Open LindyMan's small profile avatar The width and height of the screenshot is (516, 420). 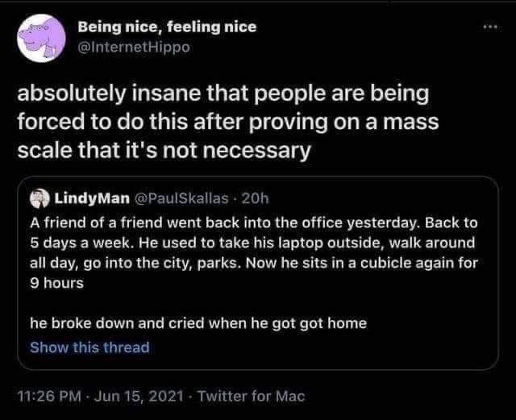pyautogui.click(x=39, y=198)
